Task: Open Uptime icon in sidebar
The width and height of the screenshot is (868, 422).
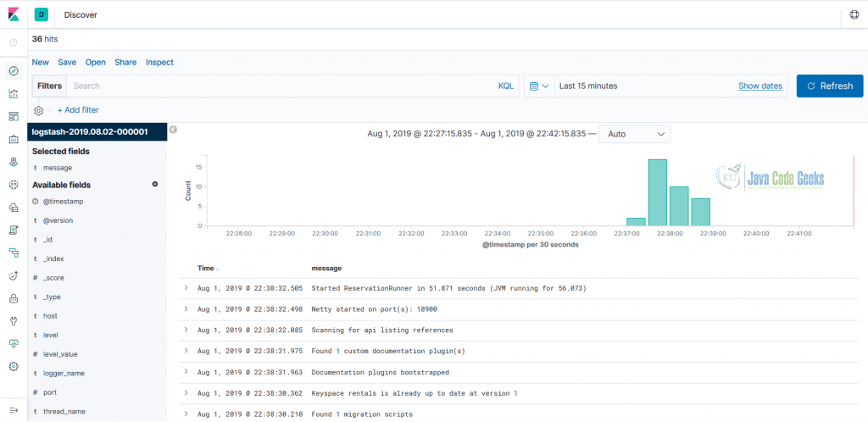Action: (x=14, y=275)
